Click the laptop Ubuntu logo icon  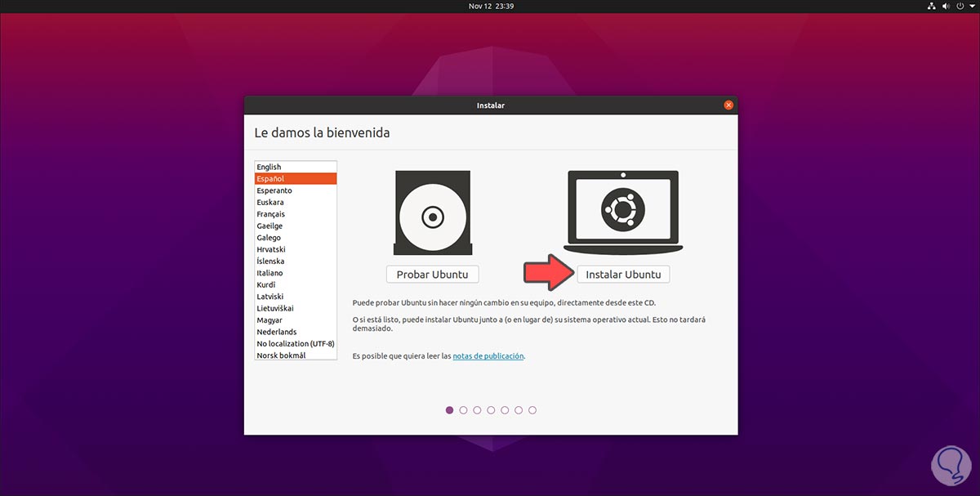point(623,212)
